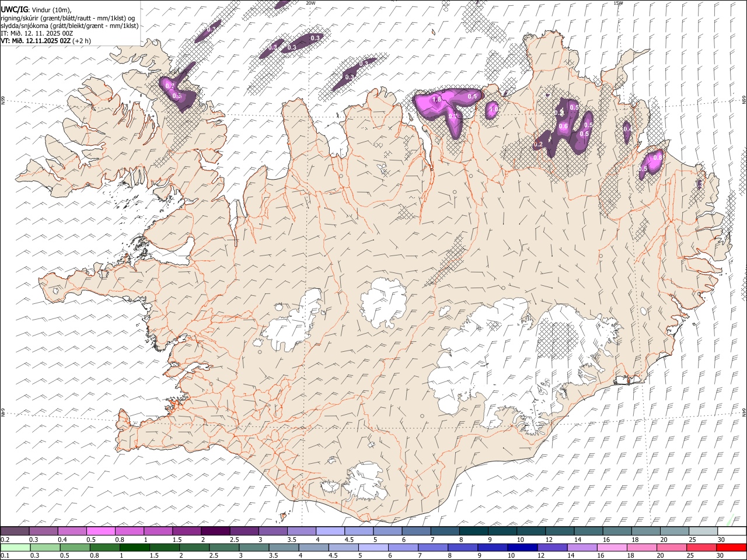Click the '1.0' snowfall value on the map
This screenshot has width=747, height=560.
tap(493, 109)
